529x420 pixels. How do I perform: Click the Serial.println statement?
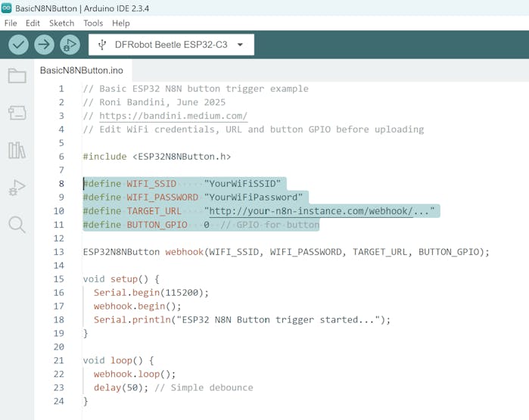tap(242, 320)
